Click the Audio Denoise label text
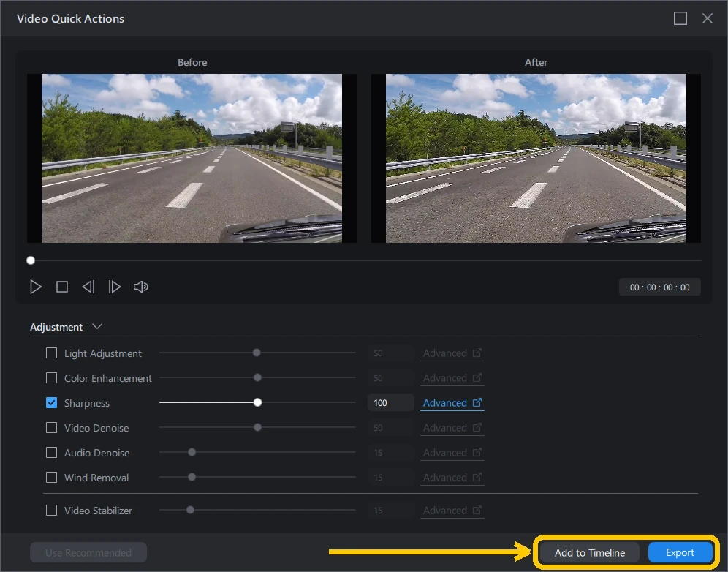Viewport: 728px width, 572px height. pyautogui.click(x=97, y=453)
